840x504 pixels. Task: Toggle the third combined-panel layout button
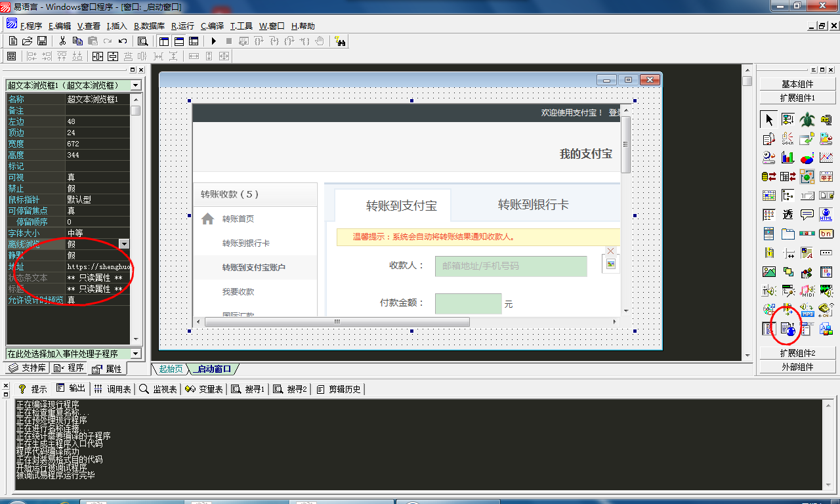pos(194,41)
